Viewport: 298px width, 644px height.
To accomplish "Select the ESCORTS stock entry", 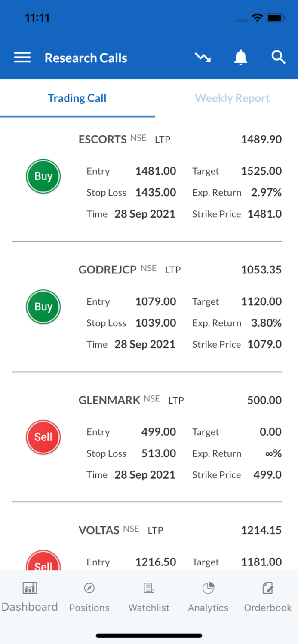I will click(102, 139).
